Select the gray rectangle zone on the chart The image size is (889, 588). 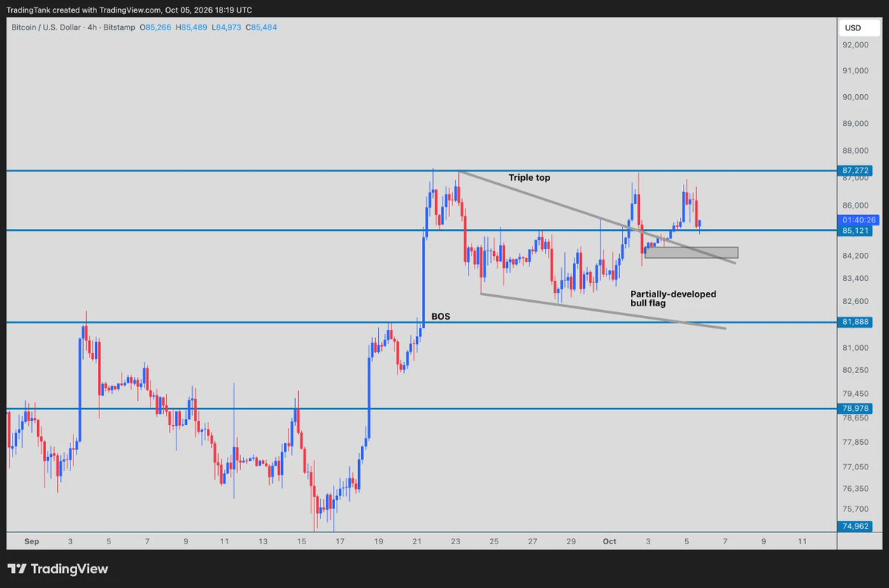tap(691, 253)
